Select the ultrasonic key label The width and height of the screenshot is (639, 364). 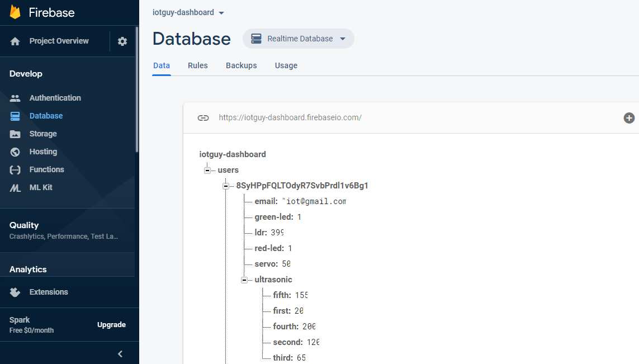click(x=273, y=280)
